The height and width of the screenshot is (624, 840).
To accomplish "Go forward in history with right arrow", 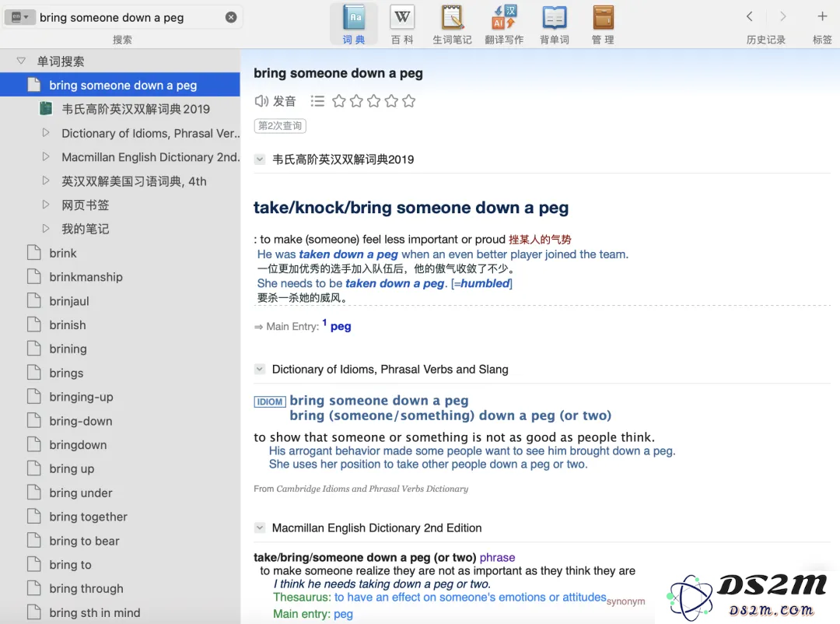I will coord(782,16).
